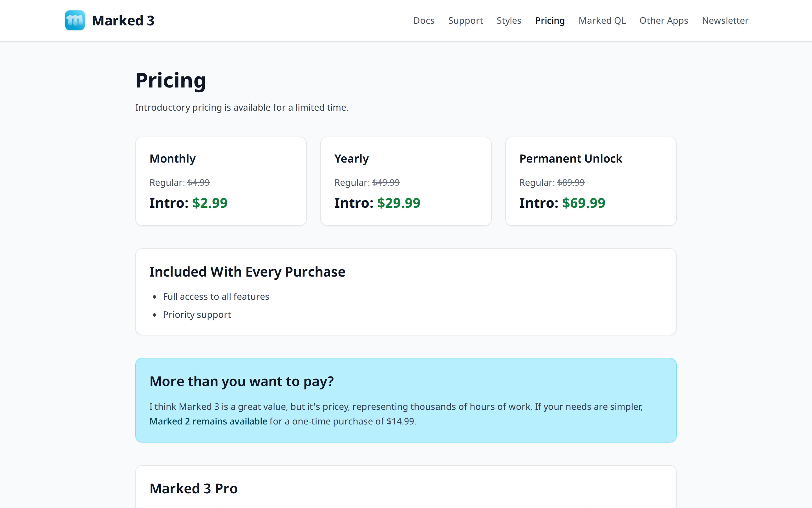Click the 'Priority support' bullet

[x=197, y=314]
